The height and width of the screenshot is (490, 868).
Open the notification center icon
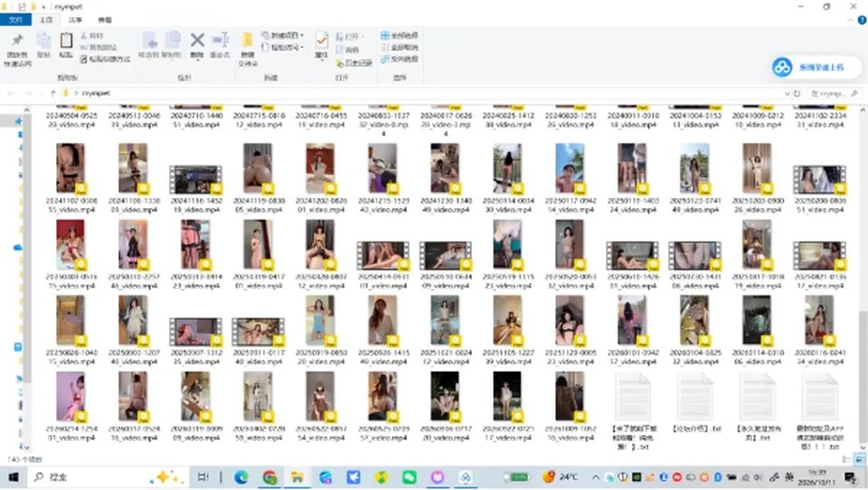pos(852,477)
